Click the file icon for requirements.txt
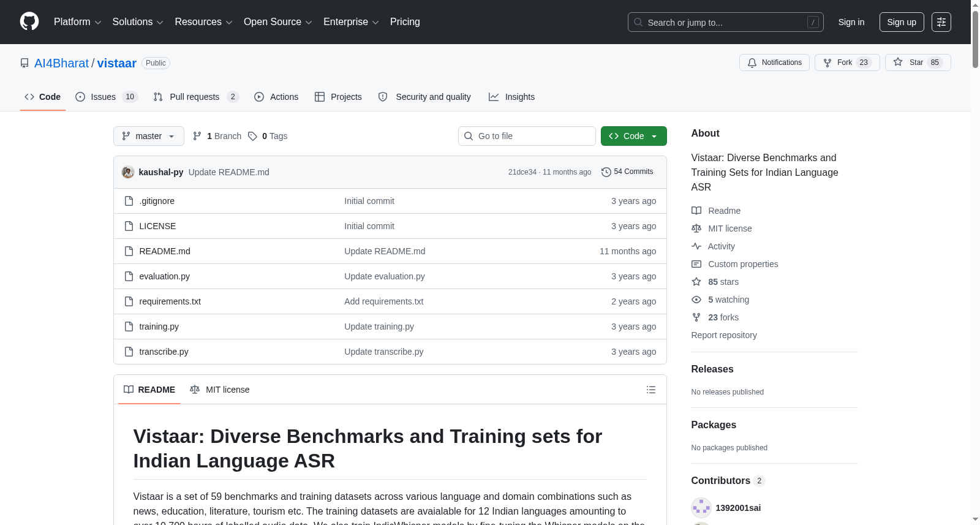980x525 pixels. [x=129, y=301]
